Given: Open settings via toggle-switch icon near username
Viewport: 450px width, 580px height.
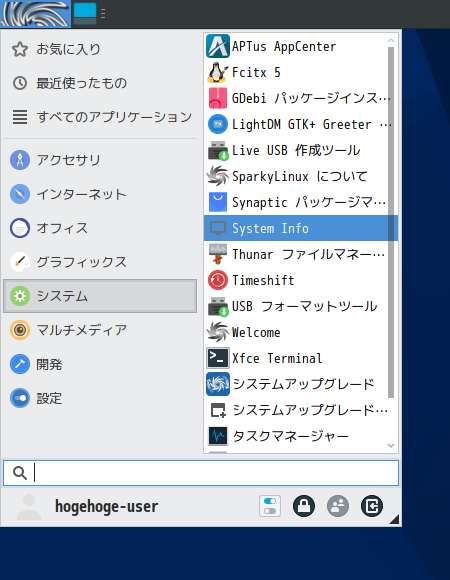Looking at the screenshot, I should (270, 506).
